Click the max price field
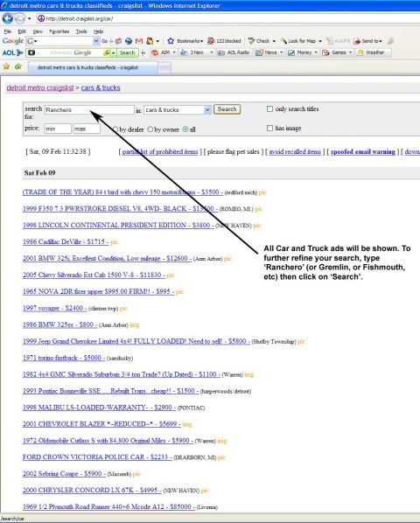 click(x=87, y=129)
